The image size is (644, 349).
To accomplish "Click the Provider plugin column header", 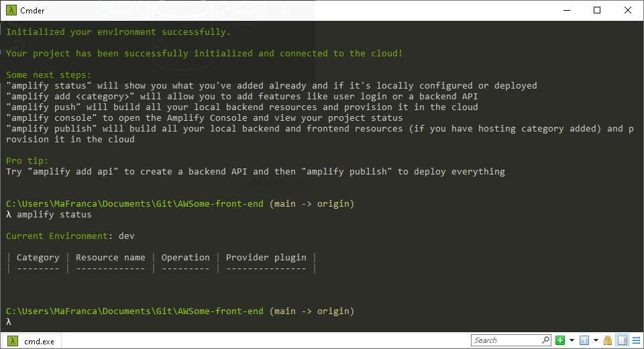I will (266, 257).
